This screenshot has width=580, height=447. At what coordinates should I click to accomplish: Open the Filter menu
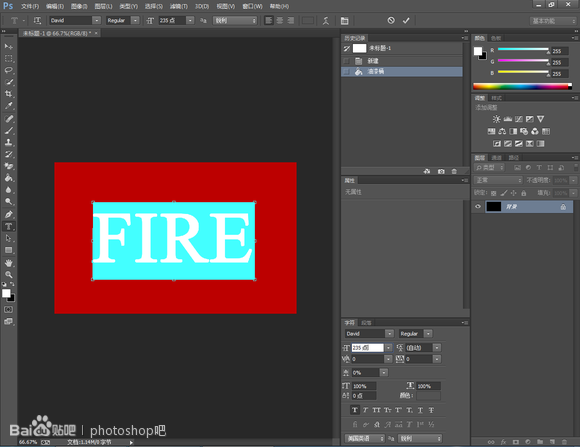pyautogui.click(x=179, y=6)
